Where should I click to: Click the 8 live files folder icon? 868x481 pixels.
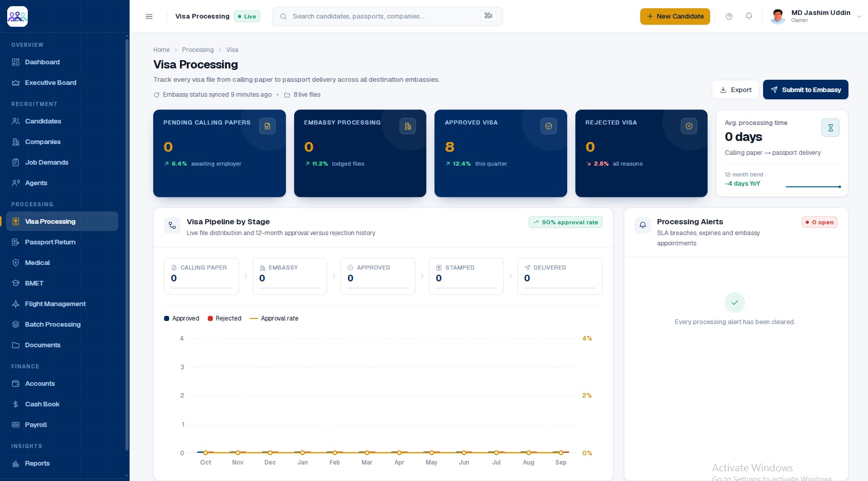(287, 95)
